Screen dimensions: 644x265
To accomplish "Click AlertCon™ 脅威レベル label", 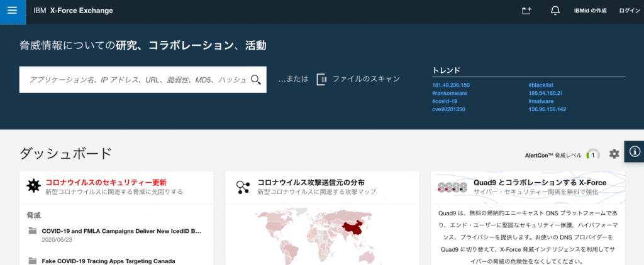I will coord(553,156).
